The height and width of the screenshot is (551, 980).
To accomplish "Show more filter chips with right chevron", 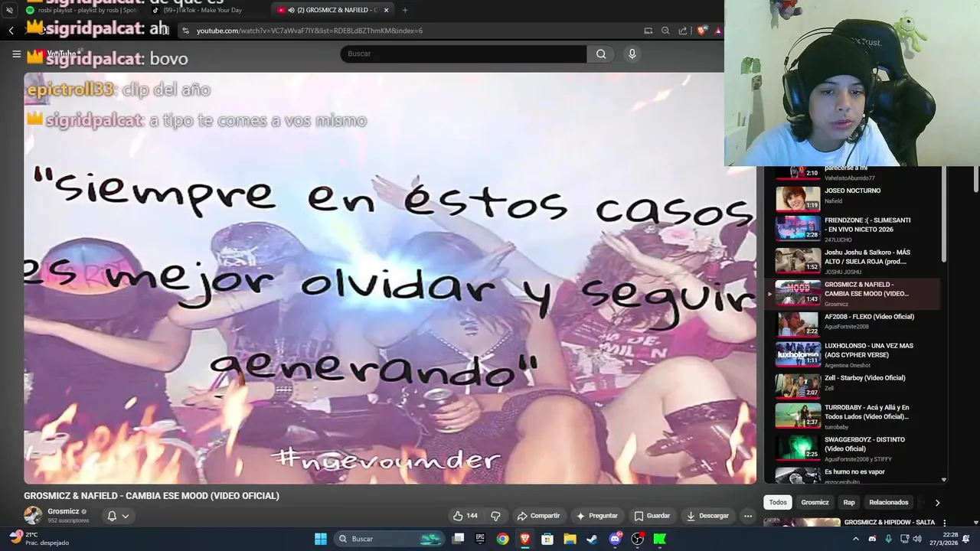I will pyautogui.click(x=937, y=503).
